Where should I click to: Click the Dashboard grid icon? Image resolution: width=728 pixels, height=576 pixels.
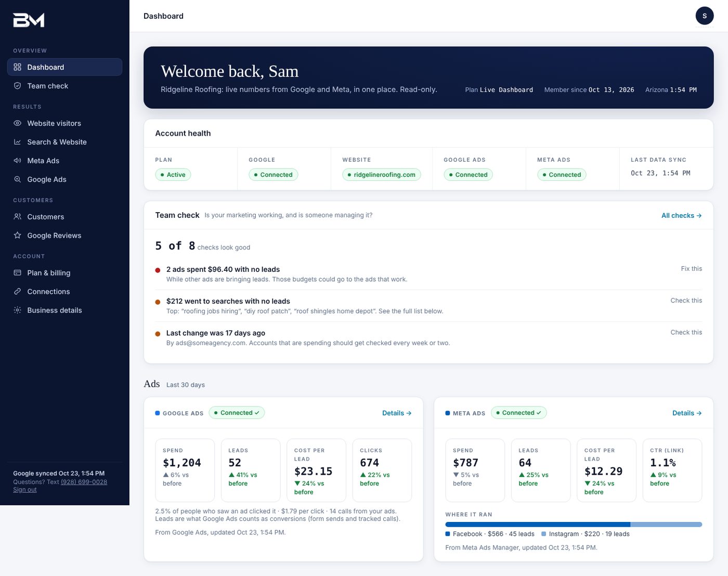click(x=17, y=67)
